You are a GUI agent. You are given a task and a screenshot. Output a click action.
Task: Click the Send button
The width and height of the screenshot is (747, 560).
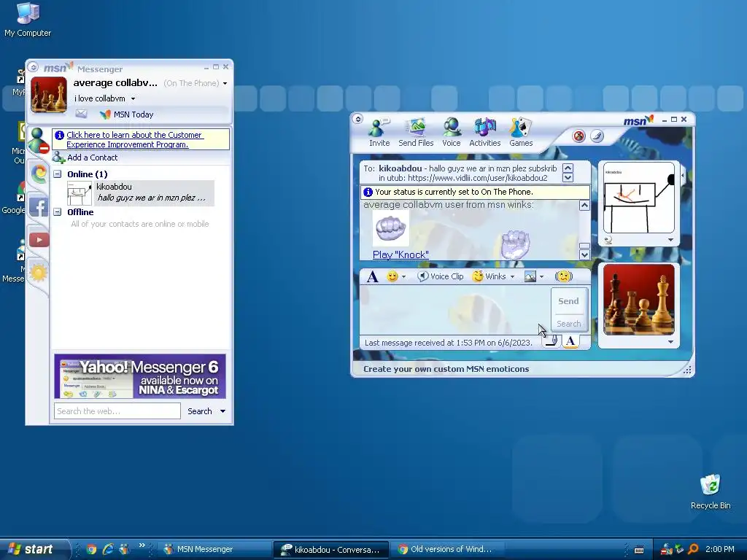[568, 301]
